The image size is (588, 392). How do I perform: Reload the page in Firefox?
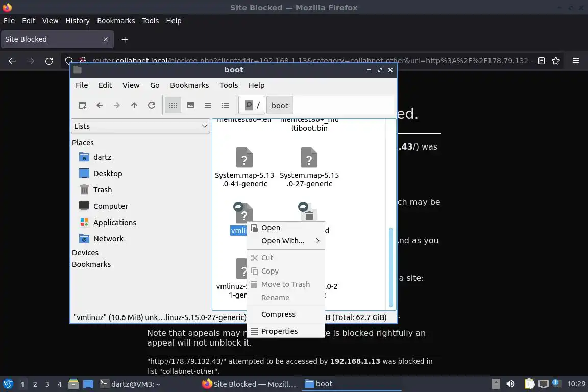pos(49,61)
